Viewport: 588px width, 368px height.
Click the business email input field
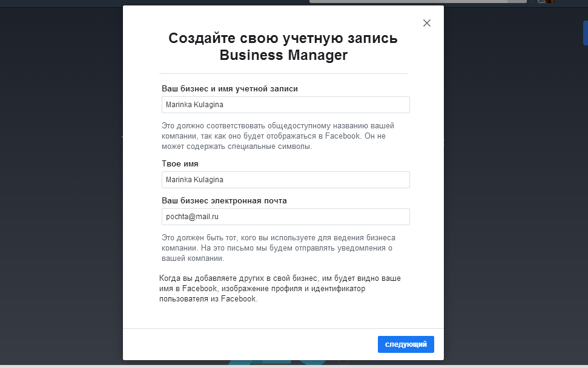[x=285, y=217]
